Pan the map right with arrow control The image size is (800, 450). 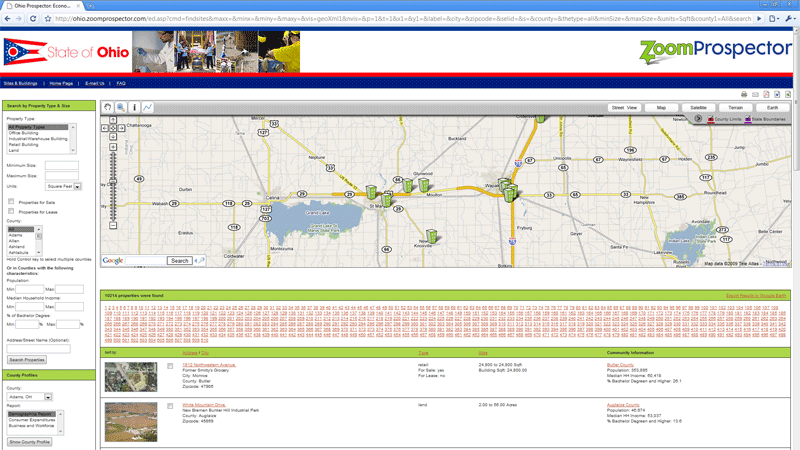(x=121, y=128)
